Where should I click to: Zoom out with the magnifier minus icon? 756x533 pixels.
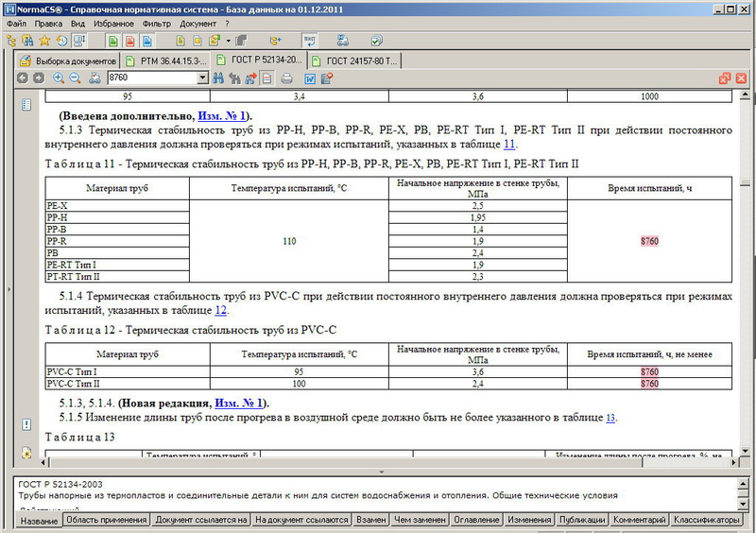coord(76,78)
